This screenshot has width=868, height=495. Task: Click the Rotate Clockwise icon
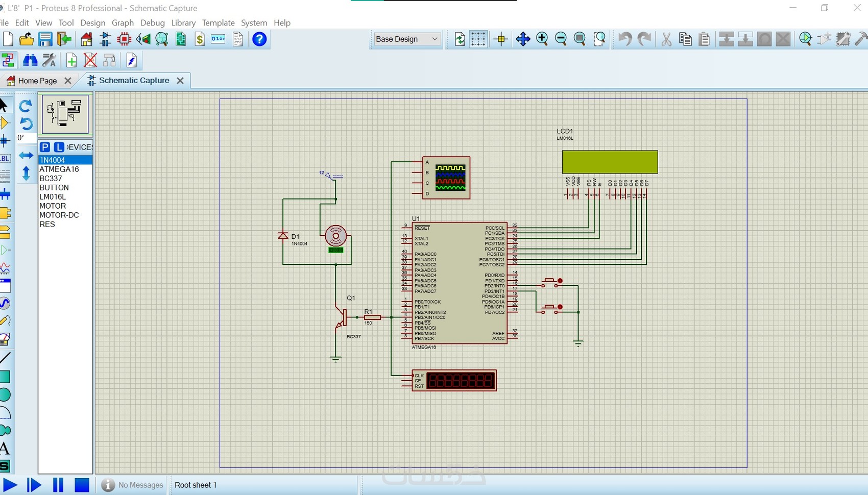26,106
